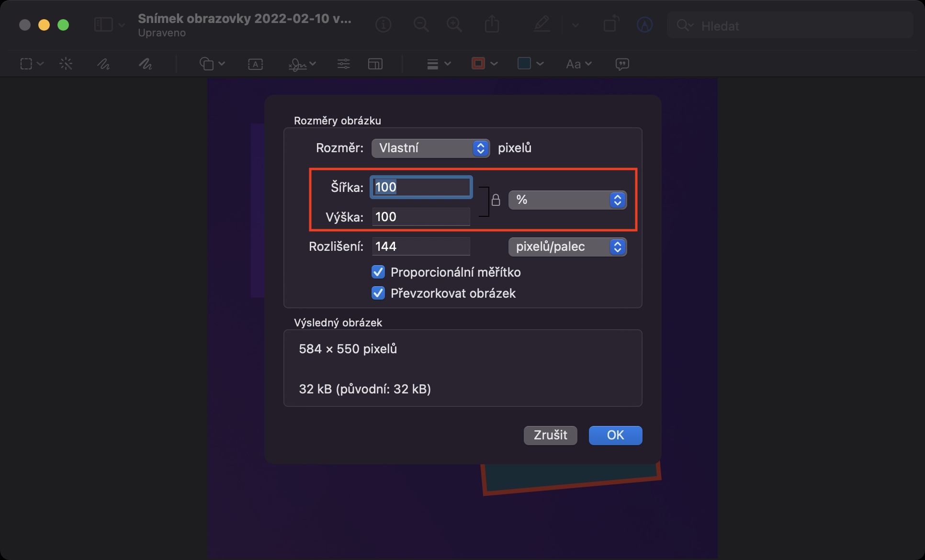Uncheck Převzorkovat obrázek checkbox
The image size is (925, 560).
(378, 293)
